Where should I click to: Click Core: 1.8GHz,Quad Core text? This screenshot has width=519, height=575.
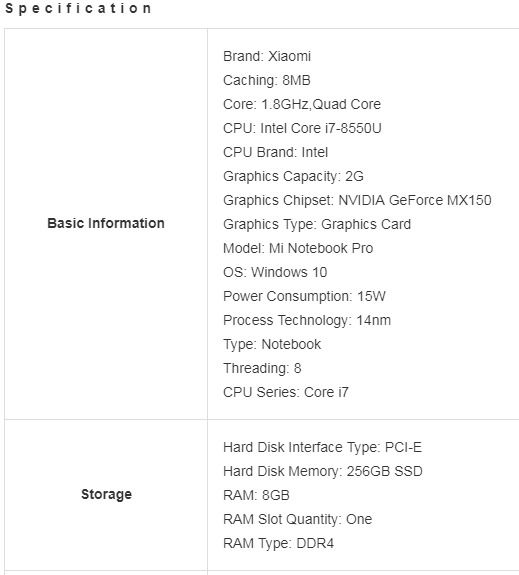[302, 104]
